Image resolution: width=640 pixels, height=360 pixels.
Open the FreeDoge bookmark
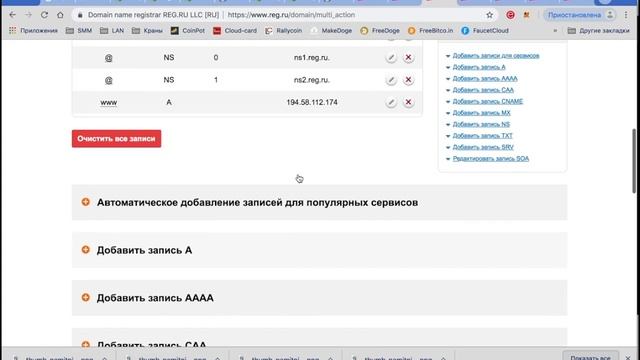point(380,31)
